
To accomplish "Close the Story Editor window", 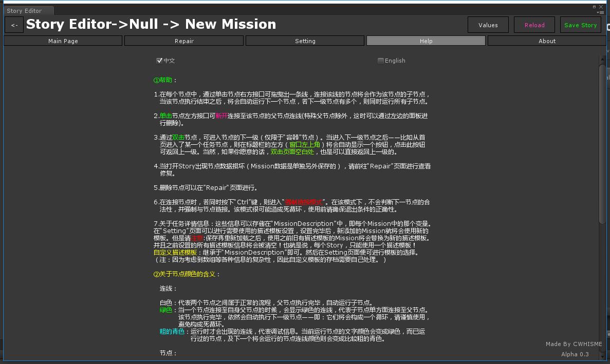I will point(601,7).
